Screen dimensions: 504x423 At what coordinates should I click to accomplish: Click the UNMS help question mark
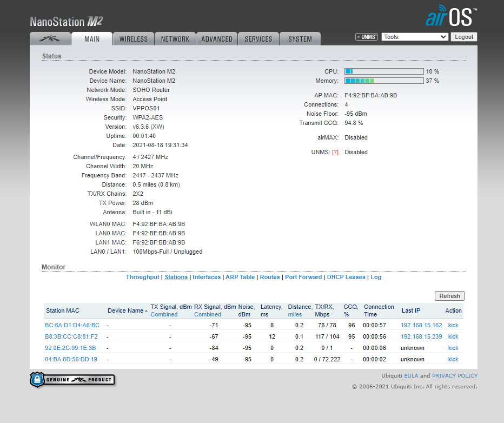coord(335,152)
